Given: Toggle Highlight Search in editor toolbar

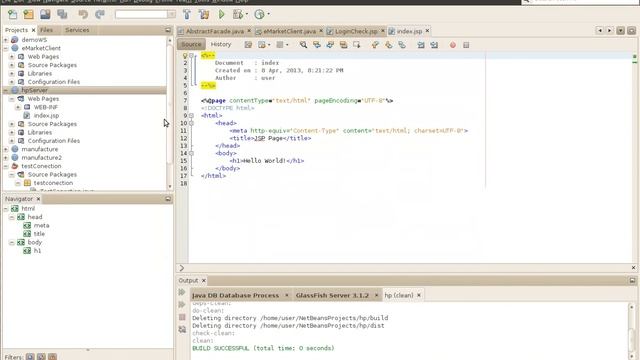Looking at the screenshot, I should pos(343,45).
